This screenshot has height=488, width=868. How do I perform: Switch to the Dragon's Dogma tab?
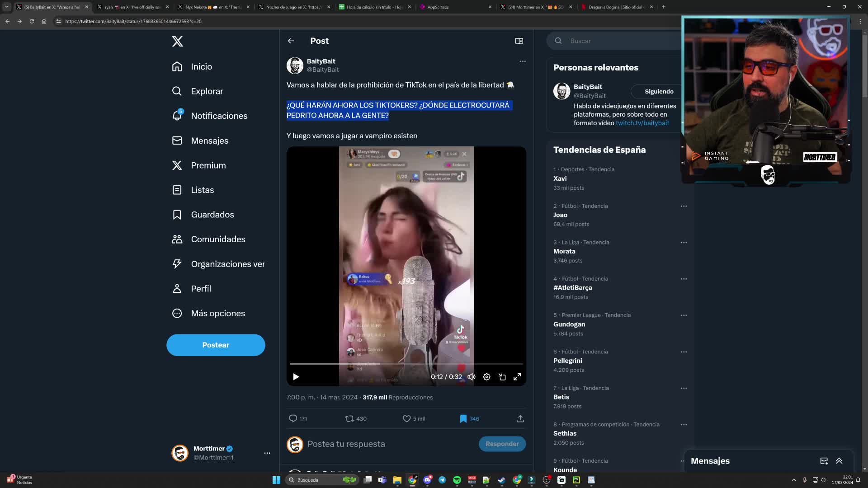pyautogui.click(x=618, y=7)
